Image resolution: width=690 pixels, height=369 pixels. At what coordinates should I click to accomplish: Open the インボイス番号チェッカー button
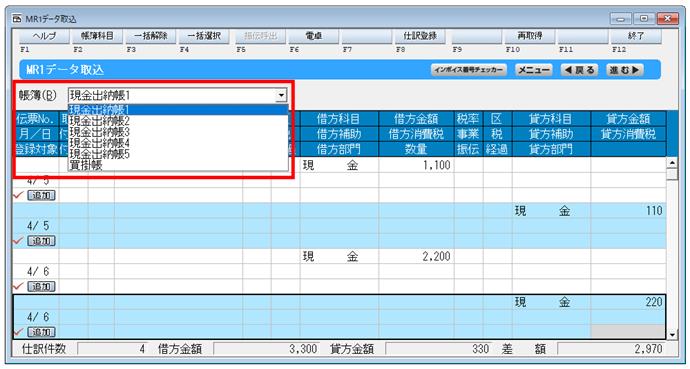[469, 70]
